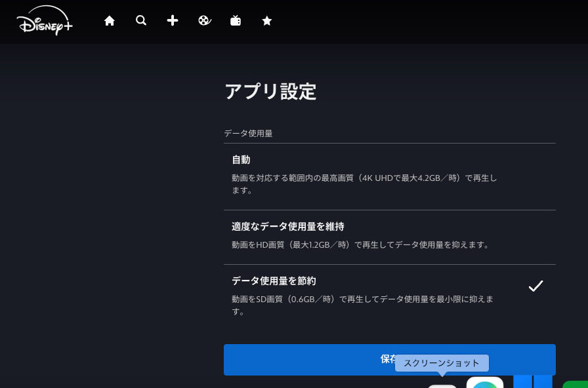Image resolution: width=588 pixels, height=388 pixels.
Task: Open Watchlist via plus icon
Action: (173, 21)
